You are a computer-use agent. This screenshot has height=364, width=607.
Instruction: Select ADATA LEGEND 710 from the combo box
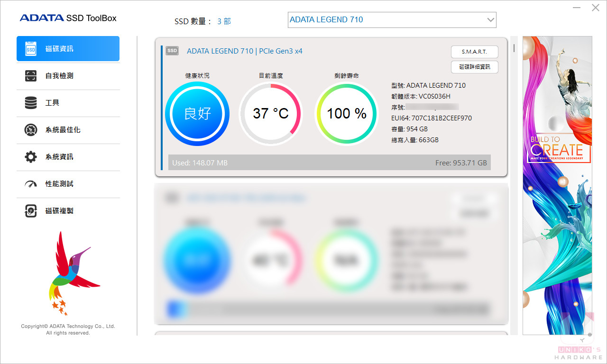tap(392, 19)
